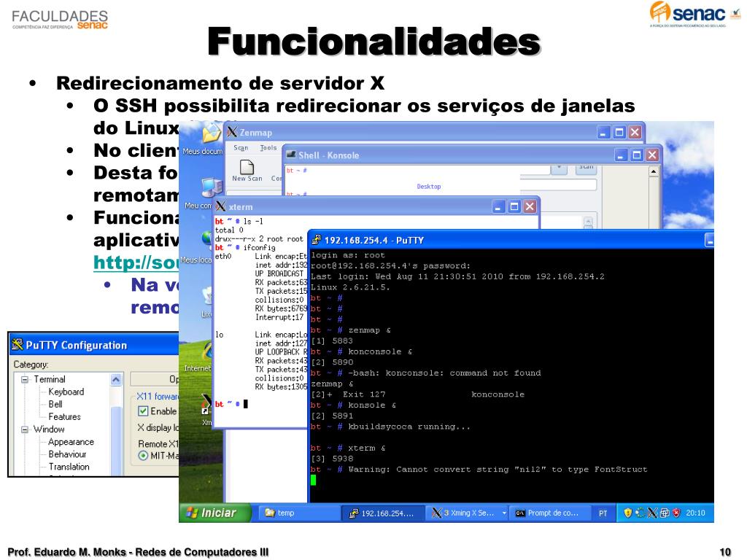Click the red shield tray icon
This screenshot has width=747, height=560.
click(676, 513)
